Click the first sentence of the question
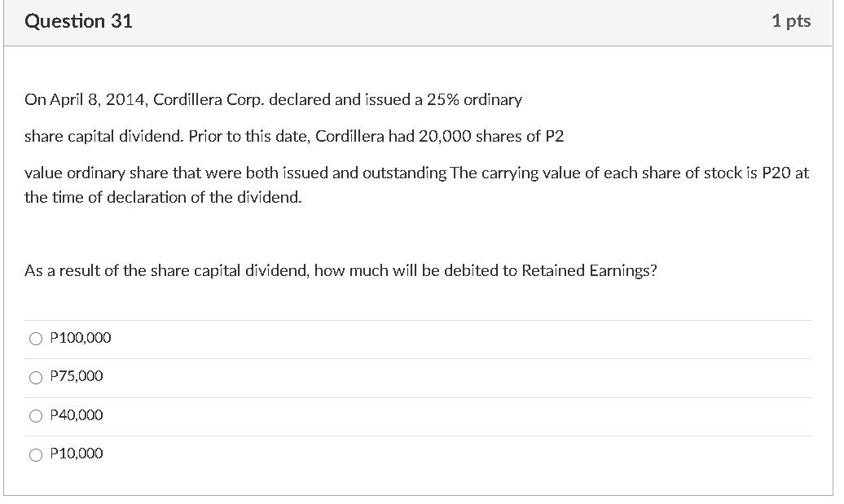This screenshot has height=504, width=844. pos(275,99)
